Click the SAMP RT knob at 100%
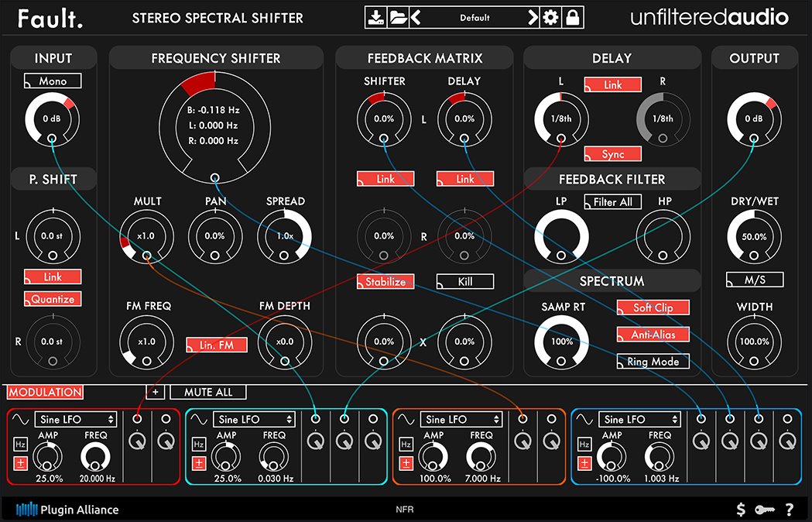 (561, 342)
